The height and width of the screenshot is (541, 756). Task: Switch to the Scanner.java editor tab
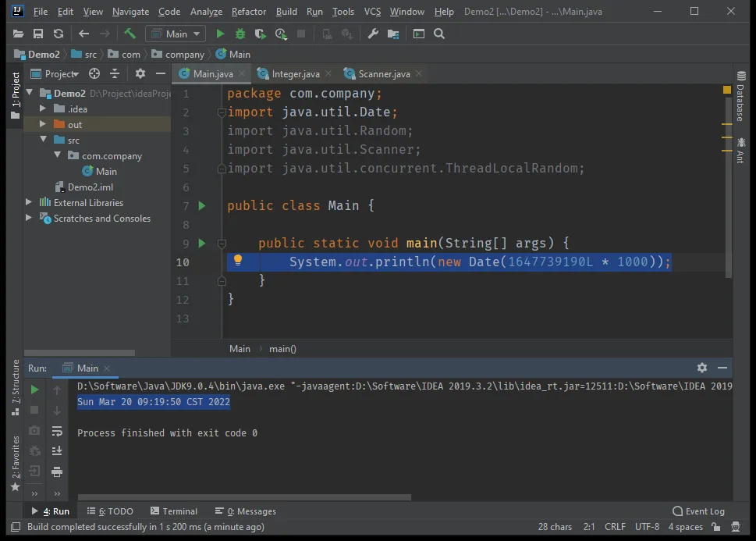(384, 73)
